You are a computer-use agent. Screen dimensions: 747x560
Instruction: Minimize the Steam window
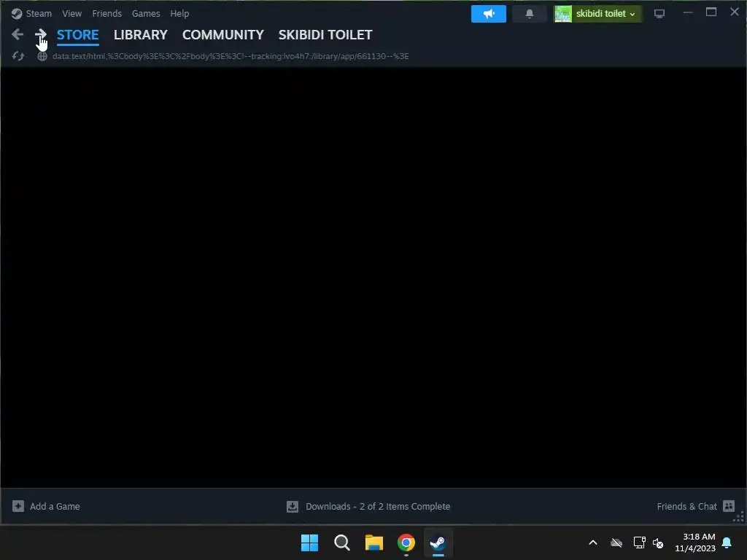pos(687,12)
